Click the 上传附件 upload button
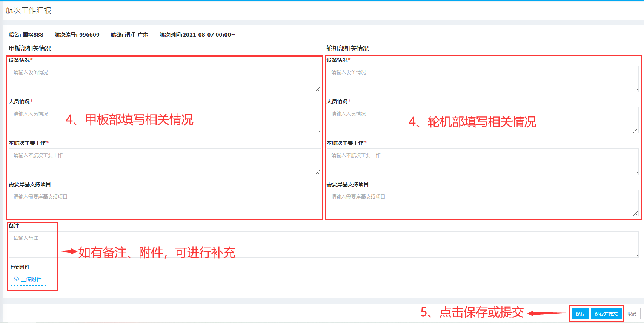This screenshot has height=323, width=644. click(28, 279)
